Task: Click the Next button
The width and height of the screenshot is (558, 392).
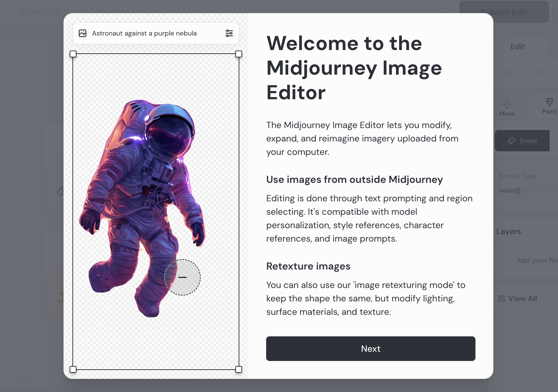Action: (371, 349)
